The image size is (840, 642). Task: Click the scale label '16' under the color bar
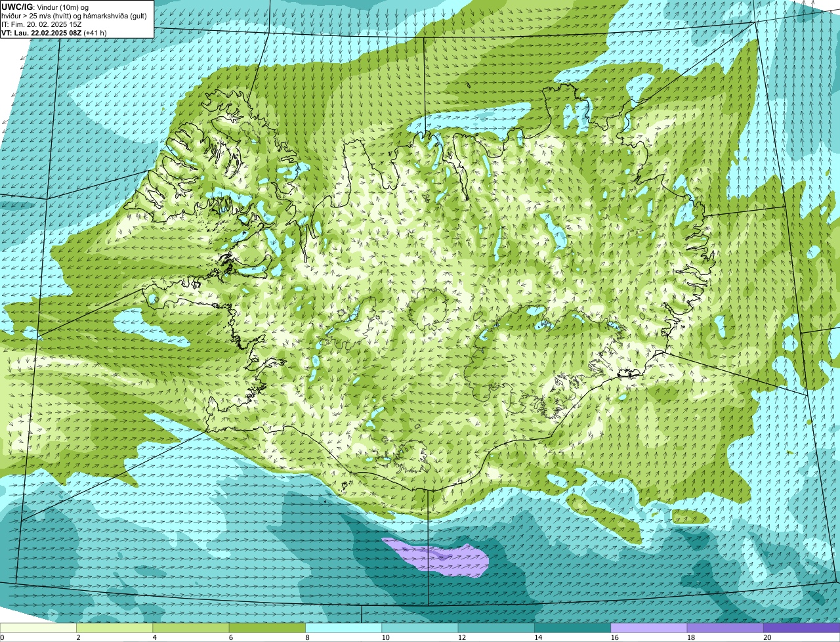click(614, 637)
